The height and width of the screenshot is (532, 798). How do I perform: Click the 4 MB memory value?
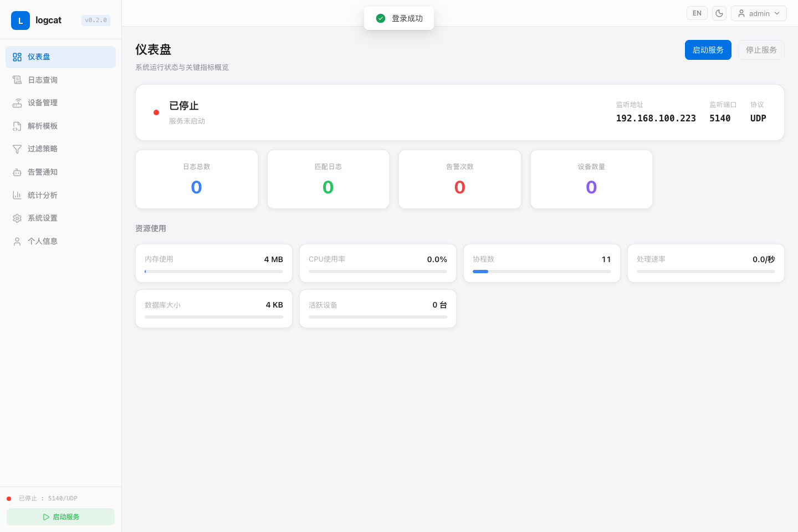point(274,259)
